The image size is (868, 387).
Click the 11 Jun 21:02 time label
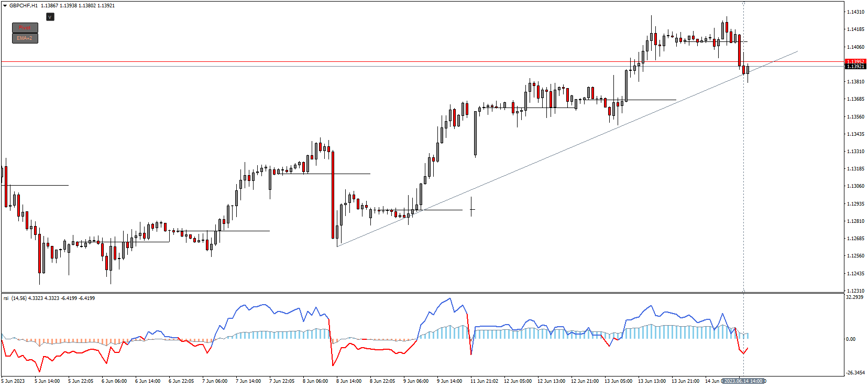coord(484,381)
